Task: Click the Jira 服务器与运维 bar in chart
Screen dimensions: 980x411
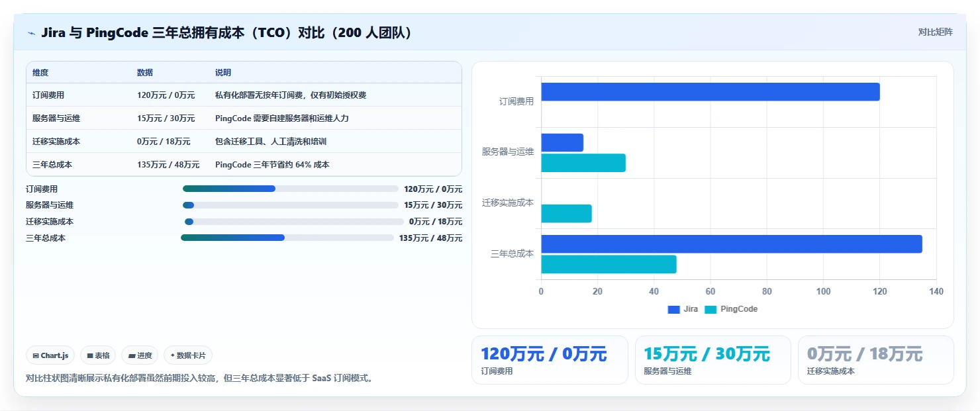Action: 562,142
